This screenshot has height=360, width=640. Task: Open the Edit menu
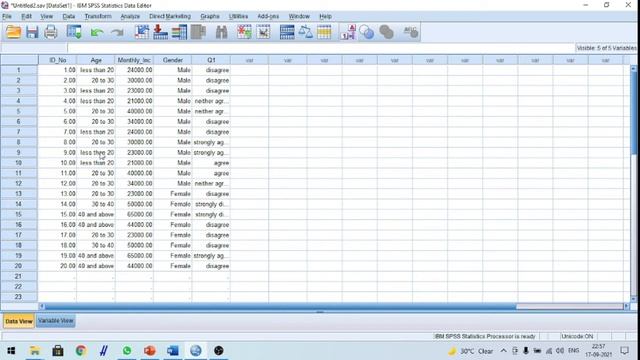(x=27, y=16)
